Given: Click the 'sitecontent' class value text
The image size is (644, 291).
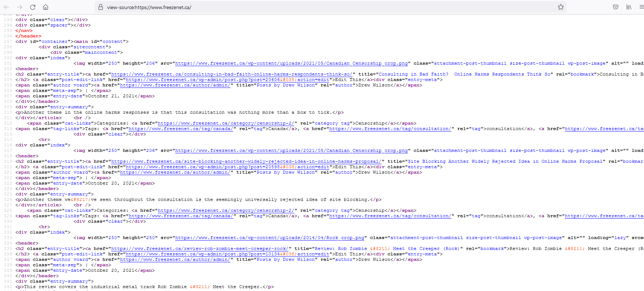Looking at the screenshot, I should [89, 47].
